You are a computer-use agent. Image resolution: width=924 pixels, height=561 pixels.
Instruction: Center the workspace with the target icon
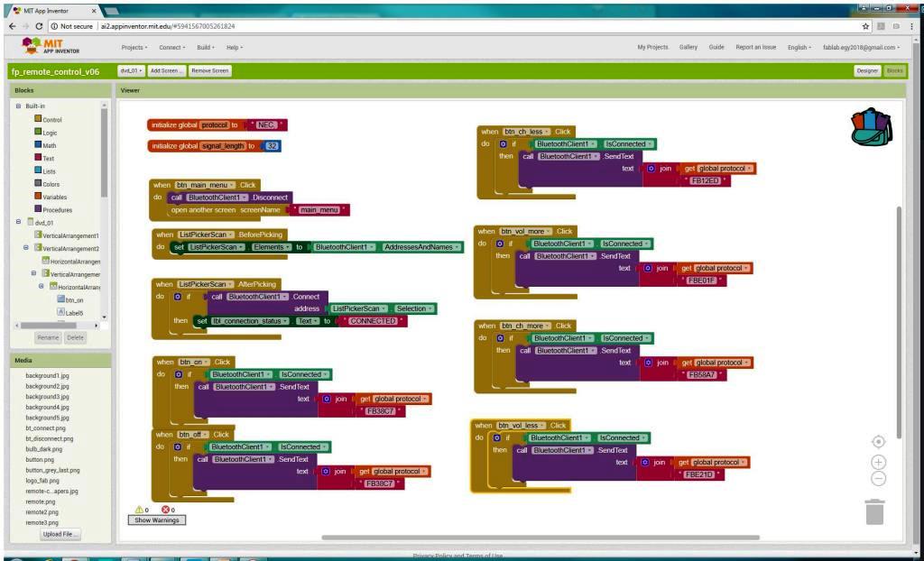click(878, 441)
